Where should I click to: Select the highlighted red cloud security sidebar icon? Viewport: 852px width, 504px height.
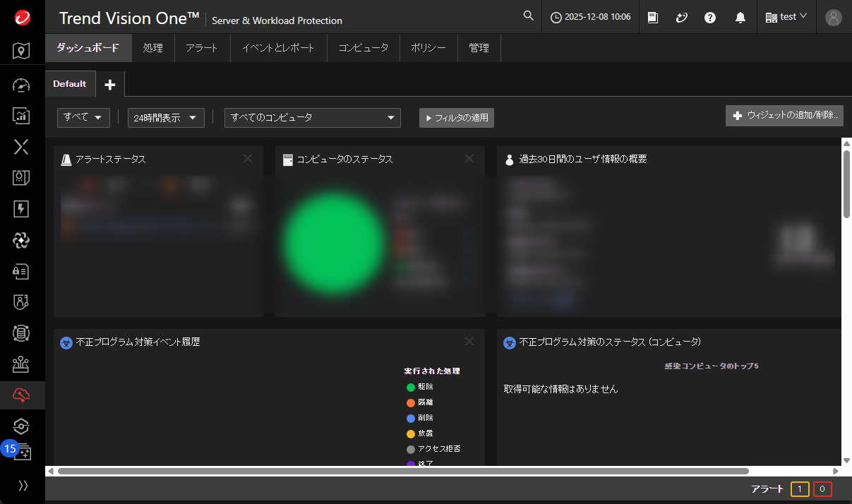21,395
